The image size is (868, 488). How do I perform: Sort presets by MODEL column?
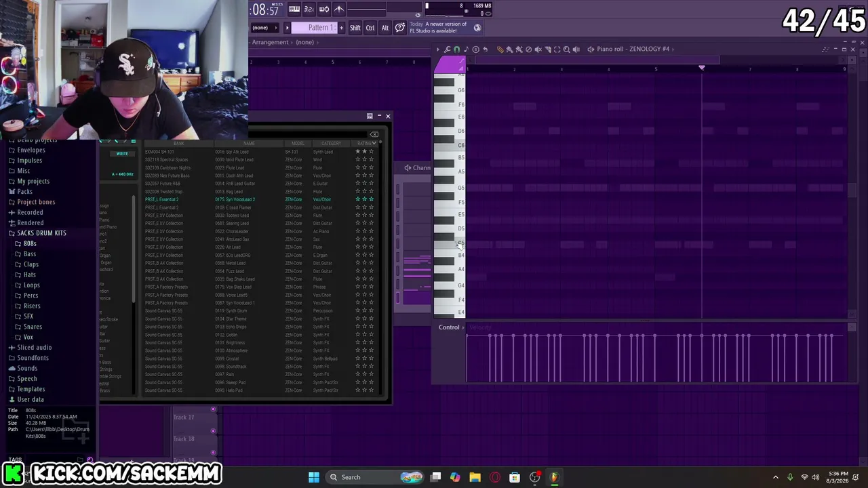298,143
